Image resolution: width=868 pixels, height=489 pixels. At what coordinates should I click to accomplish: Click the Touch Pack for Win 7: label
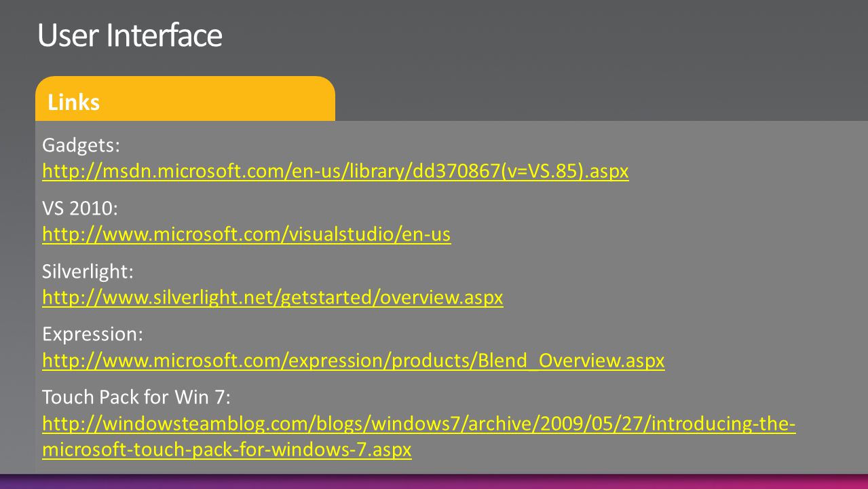[x=137, y=397]
